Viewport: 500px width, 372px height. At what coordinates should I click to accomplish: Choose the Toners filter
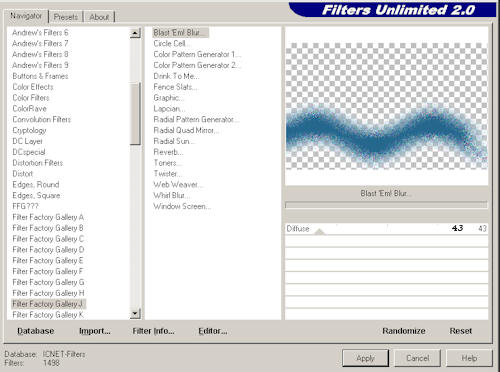[x=167, y=163]
